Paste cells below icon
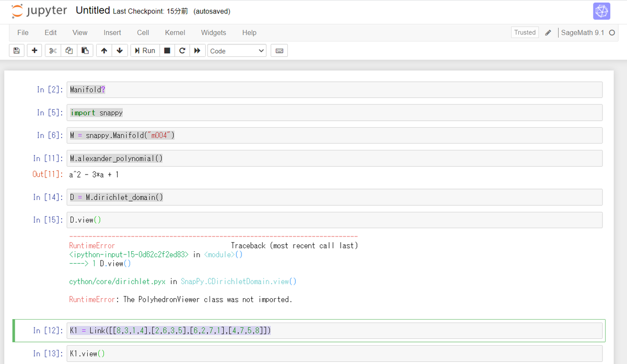627x364 pixels. tap(85, 51)
